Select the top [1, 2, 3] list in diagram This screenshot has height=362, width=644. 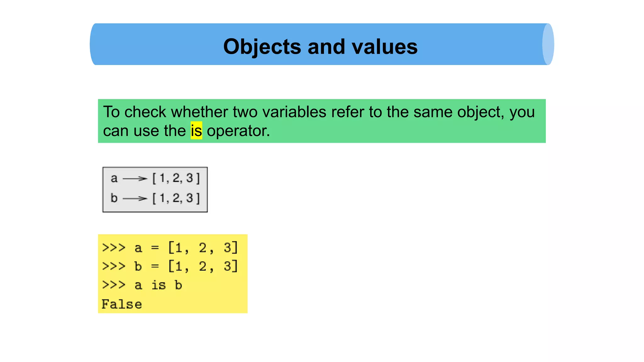coord(176,178)
